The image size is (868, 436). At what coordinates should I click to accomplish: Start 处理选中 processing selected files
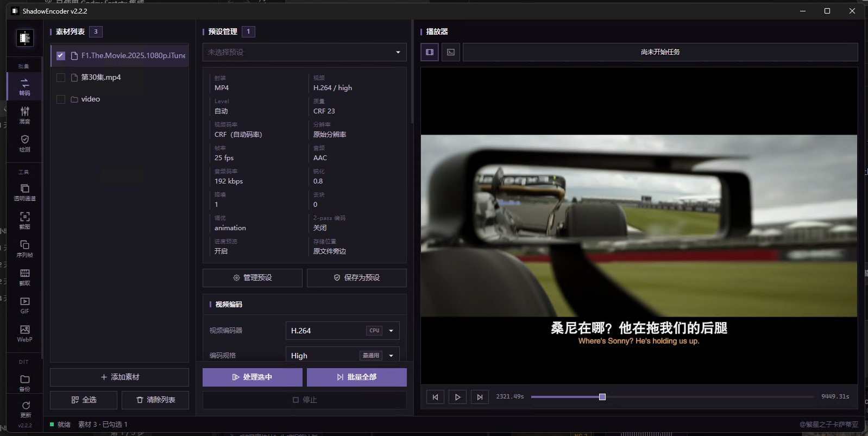point(253,377)
